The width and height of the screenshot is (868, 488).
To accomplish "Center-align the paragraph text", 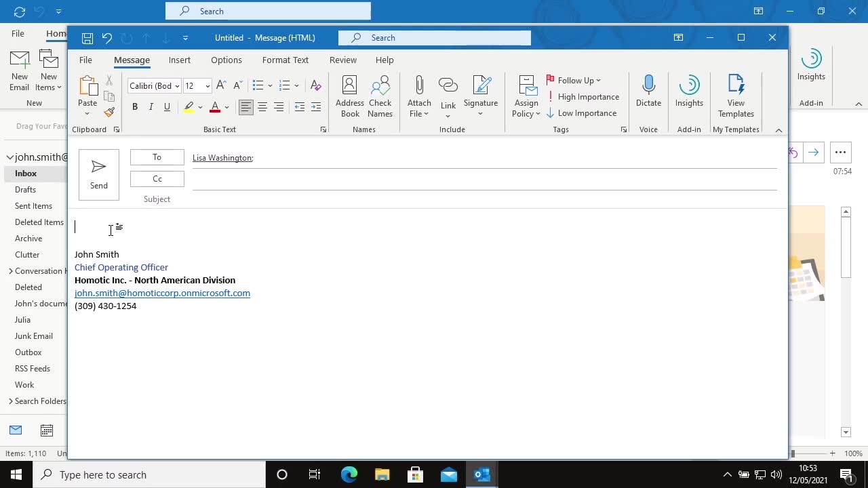I will (x=262, y=107).
